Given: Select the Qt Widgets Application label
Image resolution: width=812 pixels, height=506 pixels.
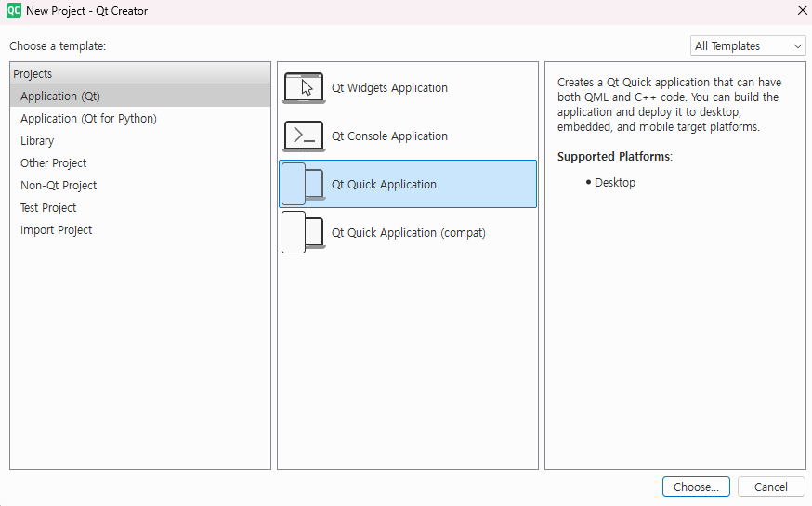Looking at the screenshot, I should coord(389,88).
